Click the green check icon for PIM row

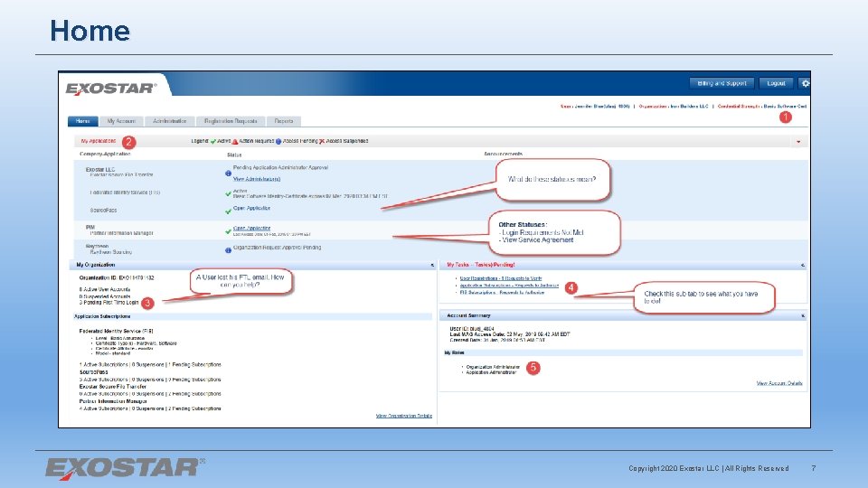[x=228, y=231]
